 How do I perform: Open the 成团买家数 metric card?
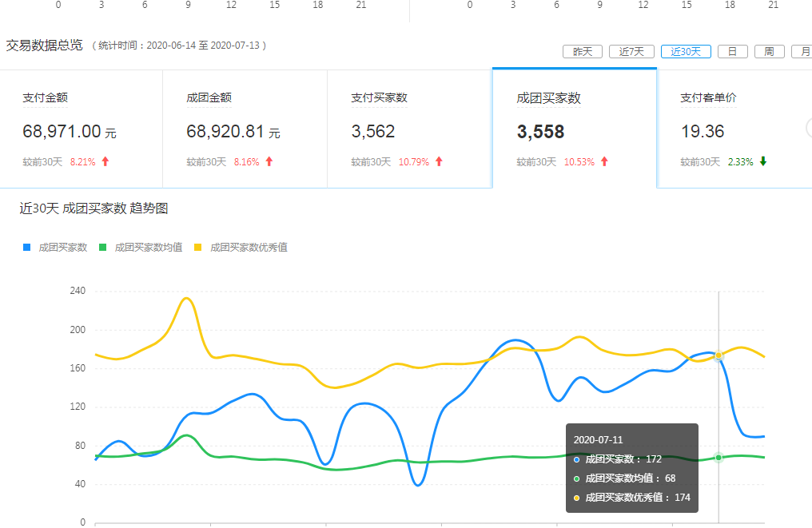click(x=575, y=128)
